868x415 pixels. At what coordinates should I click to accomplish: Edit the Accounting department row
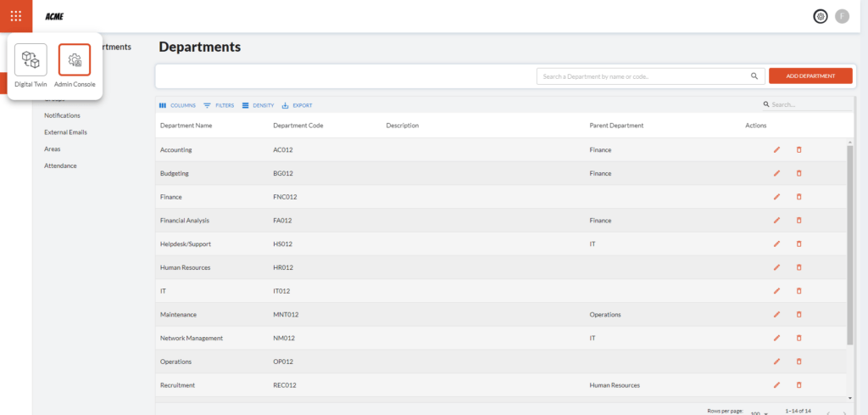[776, 150]
